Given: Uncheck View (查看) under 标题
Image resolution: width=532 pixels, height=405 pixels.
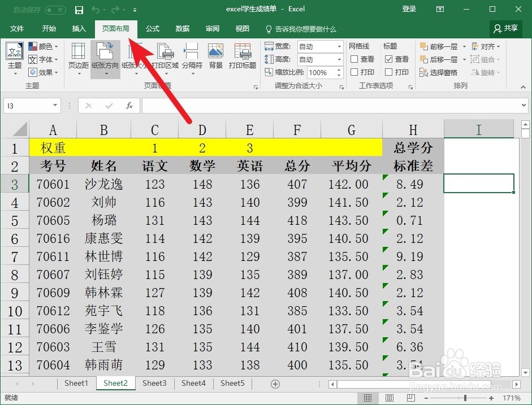Looking at the screenshot, I should (x=388, y=59).
